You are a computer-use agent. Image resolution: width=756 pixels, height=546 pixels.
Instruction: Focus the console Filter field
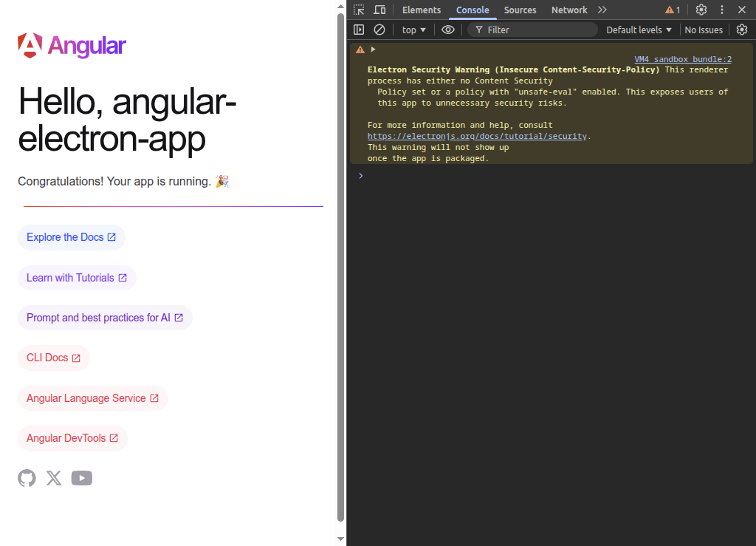pos(533,30)
